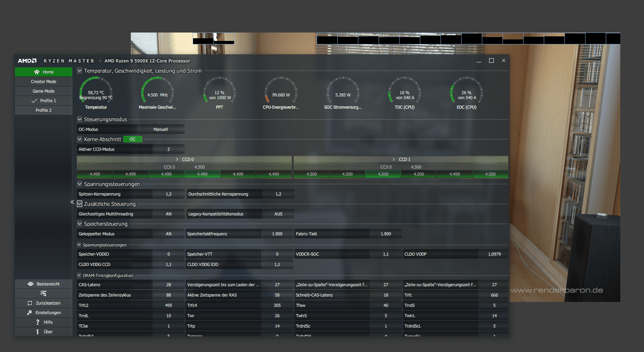Expand the CCD 0 chevron
Screen dimensions: 644x352
coord(177,159)
